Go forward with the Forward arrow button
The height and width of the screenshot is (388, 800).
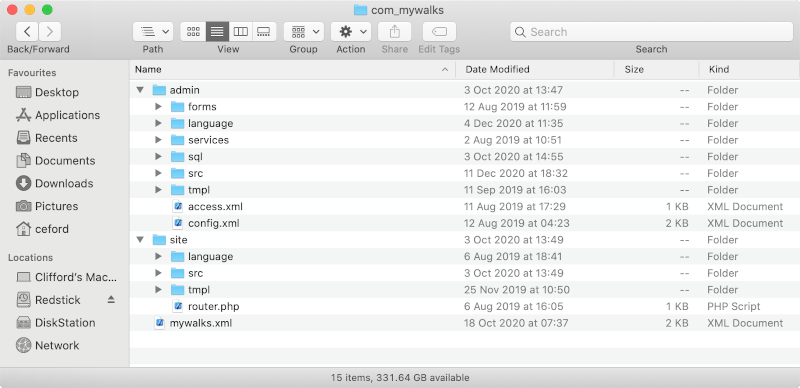tap(49, 32)
